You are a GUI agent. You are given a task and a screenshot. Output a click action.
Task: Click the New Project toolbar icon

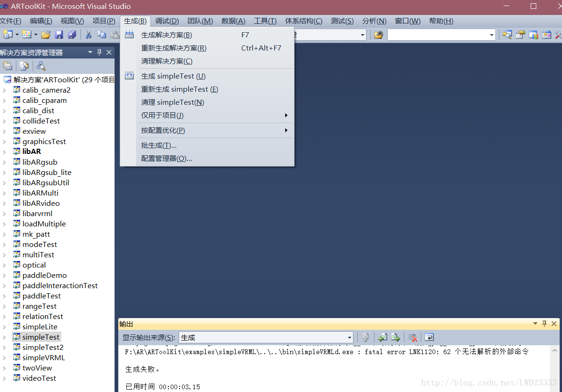[7, 35]
